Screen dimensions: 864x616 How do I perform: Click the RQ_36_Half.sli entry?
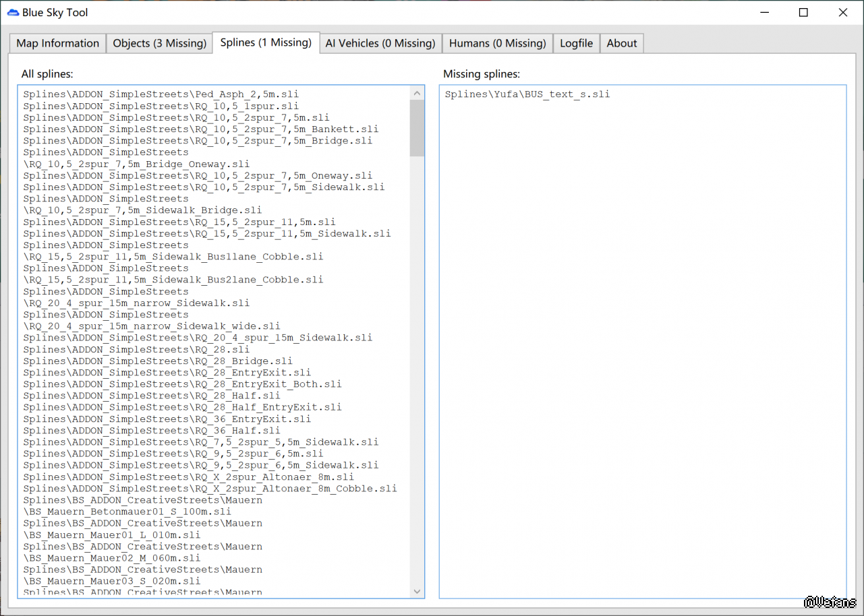(151, 431)
